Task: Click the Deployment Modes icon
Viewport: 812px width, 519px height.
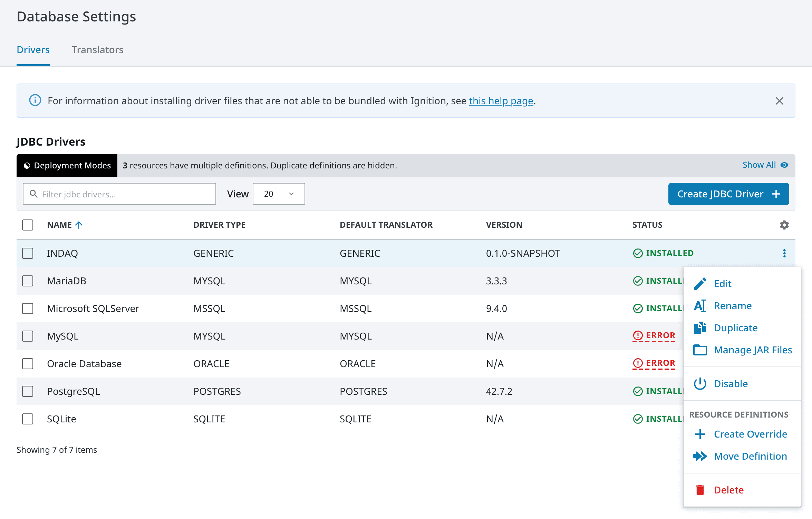Action: (27, 166)
